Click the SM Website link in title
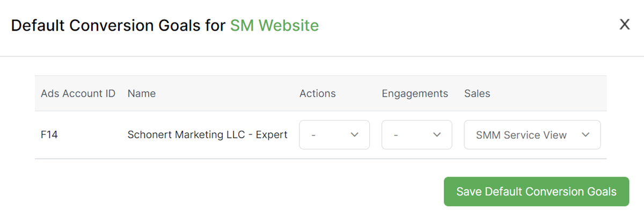This screenshot has height=219, width=644. [x=274, y=25]
